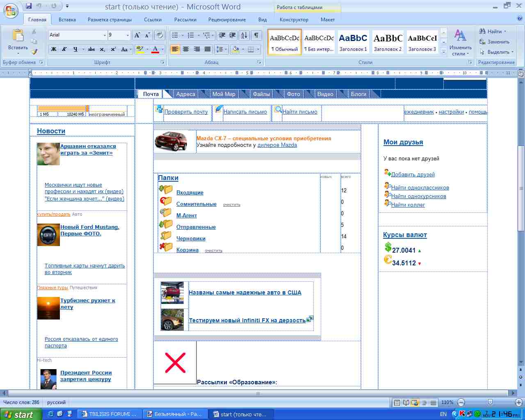Screen dimensions: 525x420
Task: Click Заменить replace button
Action: tap(494, 42)
